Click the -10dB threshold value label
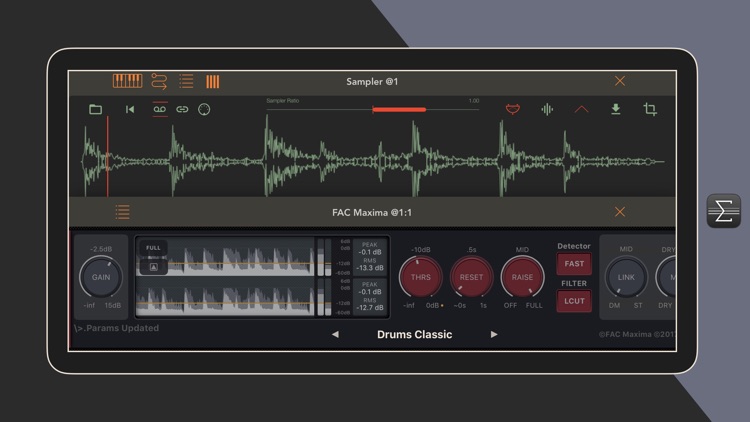 (420, 250)
